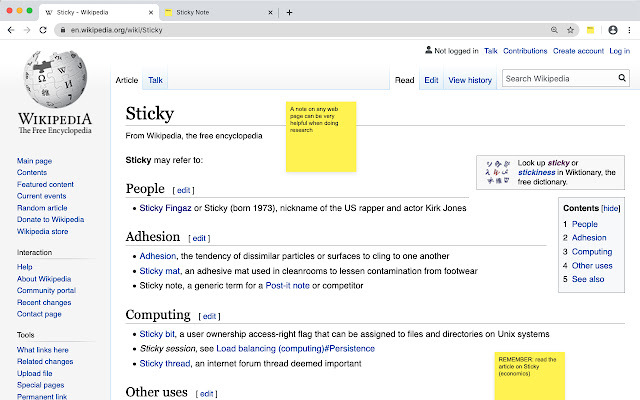Open the Chrome three-dot menu
This screenshot has height=400, width=640.
[x=629, y=30]
